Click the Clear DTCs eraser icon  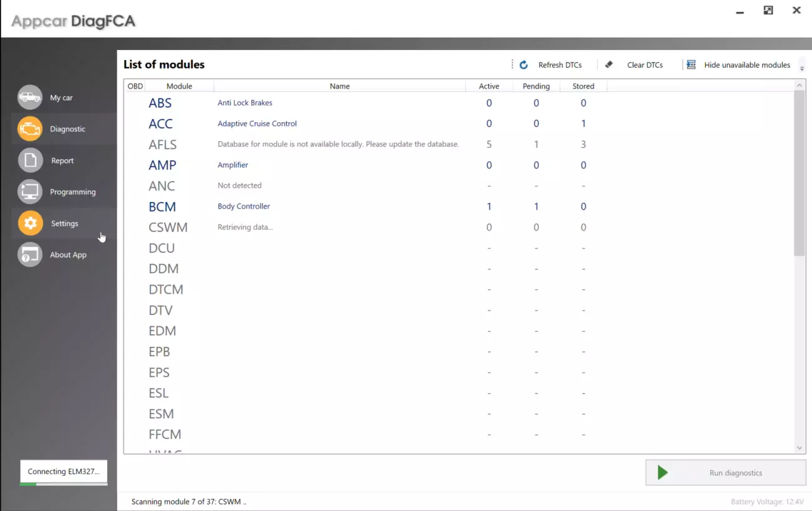[x=609, y=65]
